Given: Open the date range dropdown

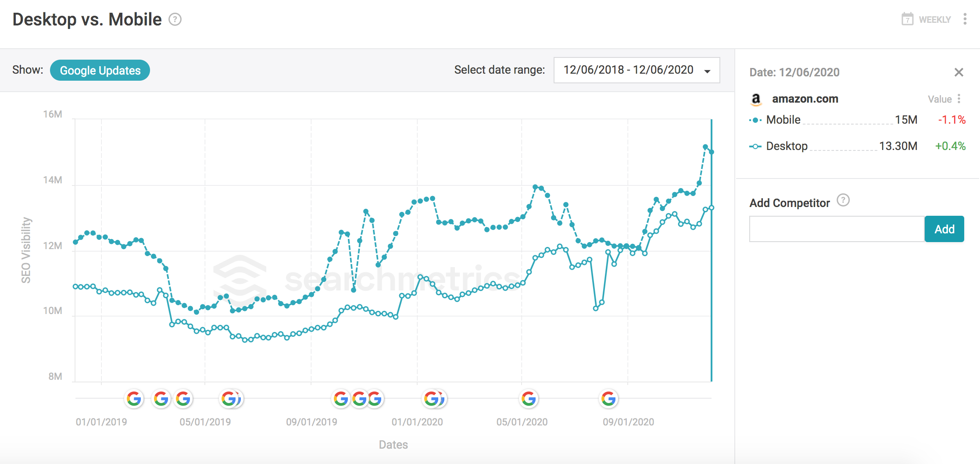Looking at the screenshot, I should [x=637, y=70].
